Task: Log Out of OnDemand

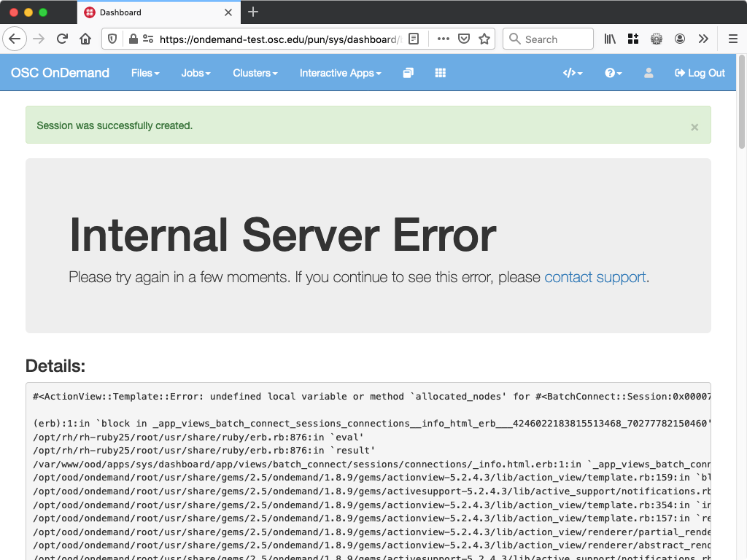Action: pyautogui.click(x=700, y=73)
